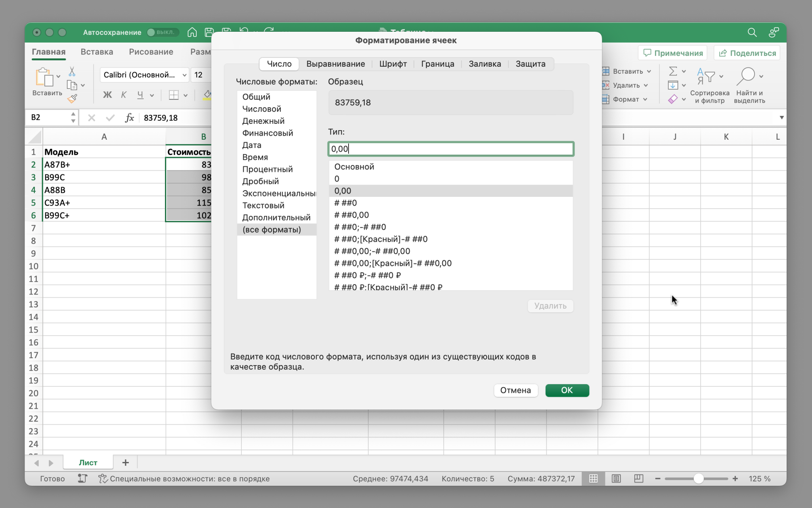The width and height of the screenshot is (812, 508).
Task: Click the Sort and Filter icon
Action: [x=706, y=76]
